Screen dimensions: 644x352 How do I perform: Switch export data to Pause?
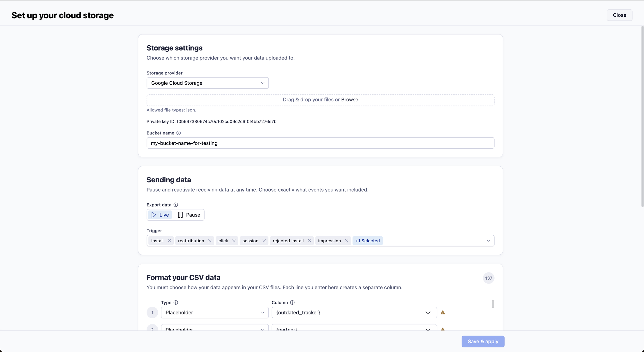[x=189, y=215]
